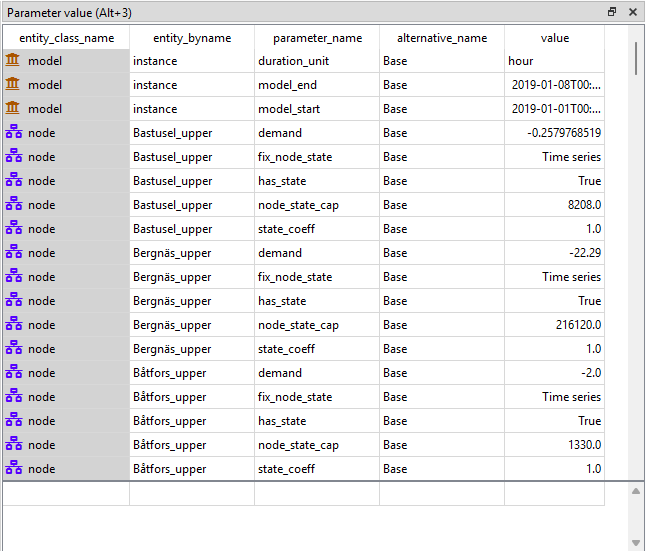Open the Time series value for Båtfors_upper fix_node_state
646x551 pixels.
pos(555,396)
